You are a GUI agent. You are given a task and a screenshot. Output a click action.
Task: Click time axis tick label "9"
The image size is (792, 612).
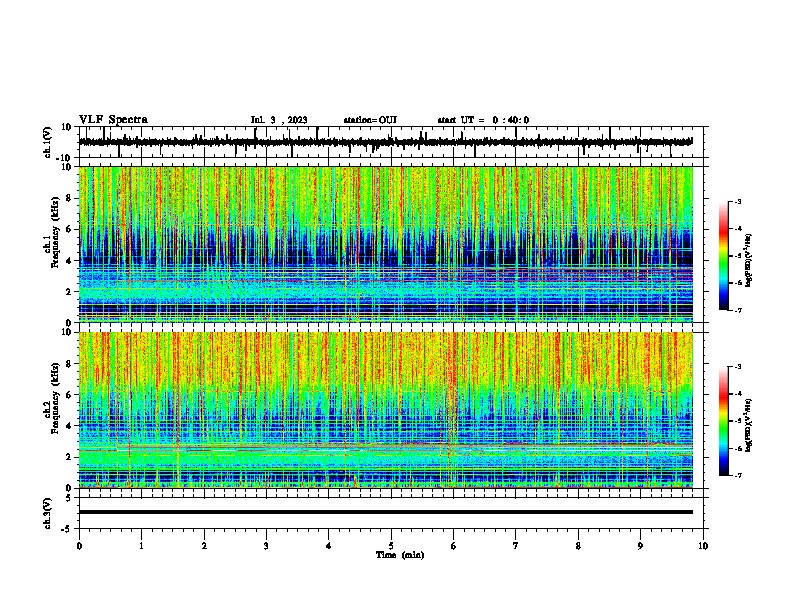[x=640, y=546]
